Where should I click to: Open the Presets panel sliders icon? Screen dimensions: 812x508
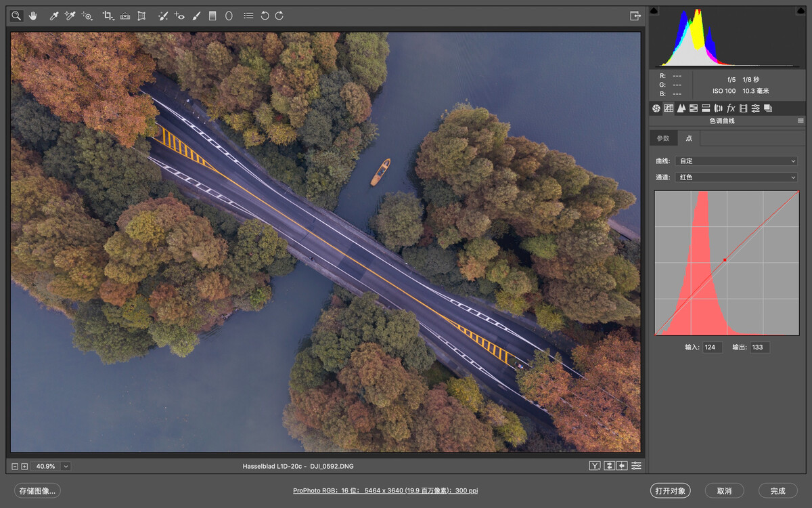[755, 108]
